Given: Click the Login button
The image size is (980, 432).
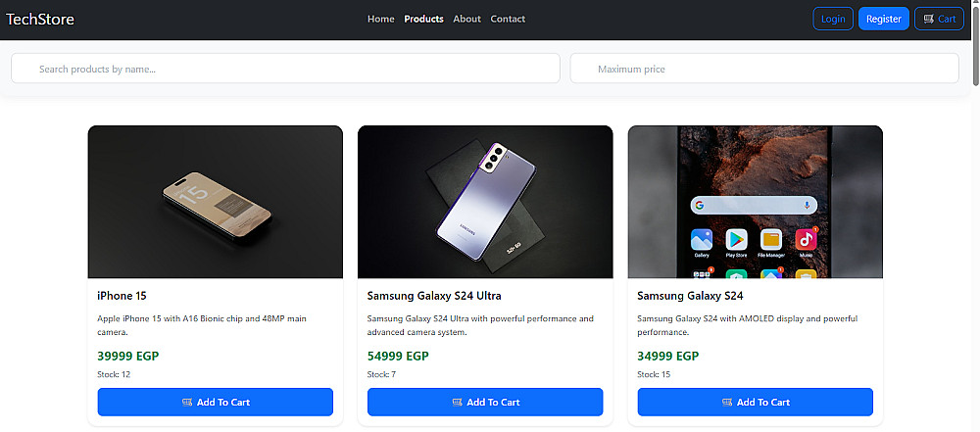Looking at the screenshot, I should click(x=832, y=19).
